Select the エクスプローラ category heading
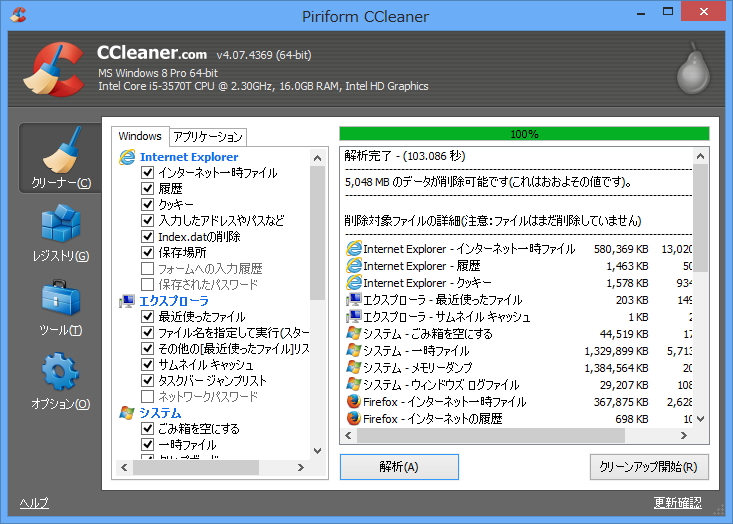Screen dimensions: 733x524 174,301
